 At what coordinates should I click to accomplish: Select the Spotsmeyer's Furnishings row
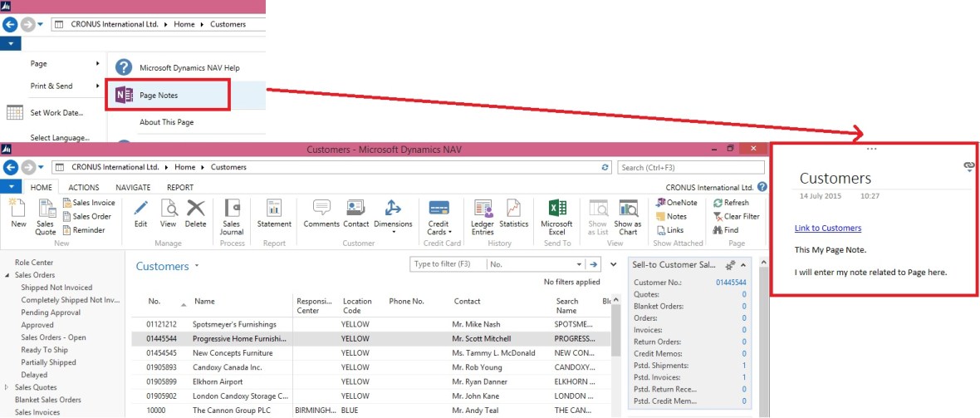point(370,325)
